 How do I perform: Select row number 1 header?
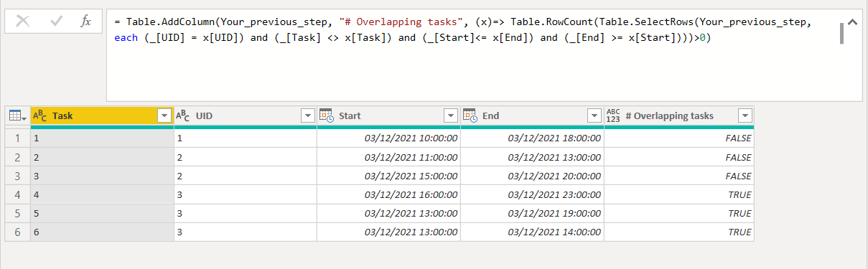click(18, 138)
